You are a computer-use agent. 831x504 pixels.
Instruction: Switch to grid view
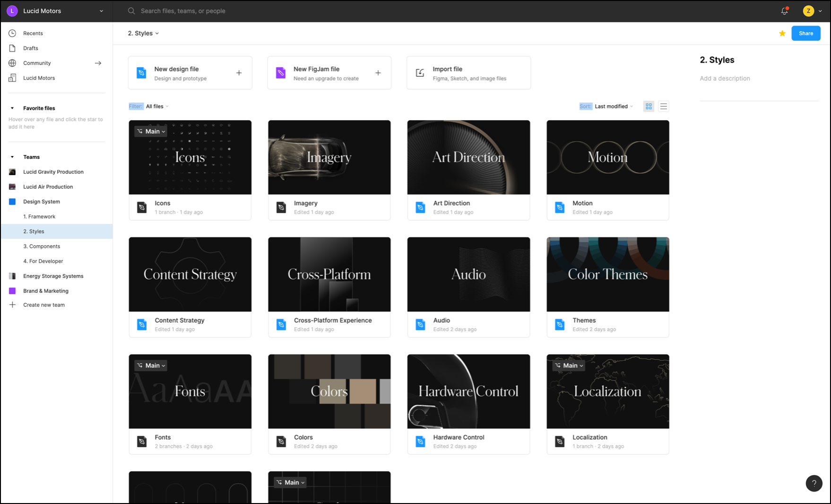point(649,106)
